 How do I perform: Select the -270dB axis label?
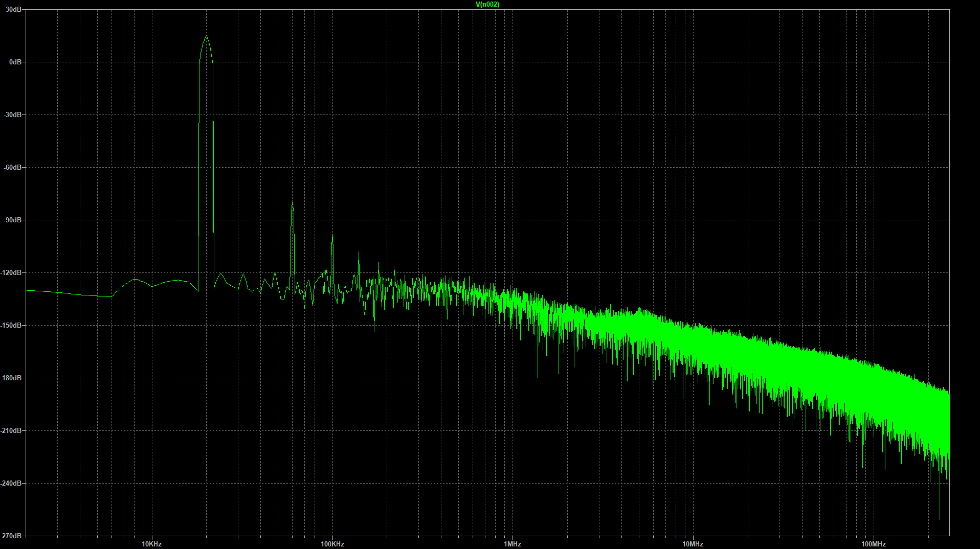coord(12,536)
